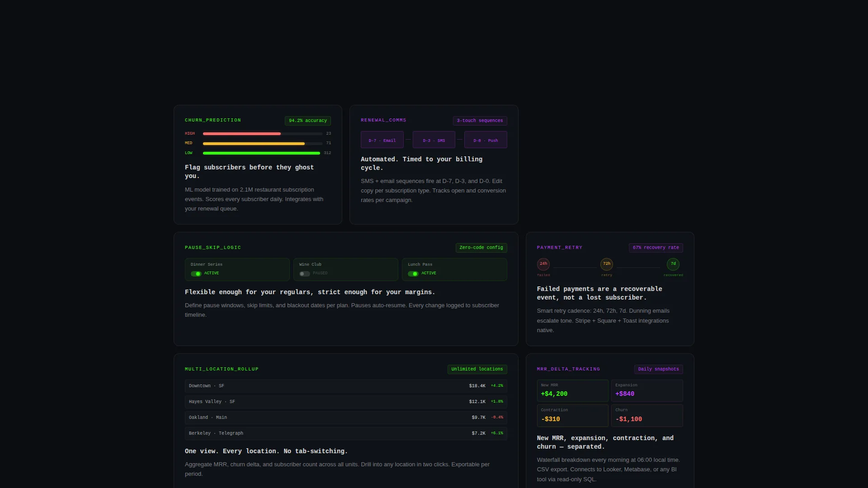The image size is (868, 488).
Task: Click the 72h retry node
Action: pyautogui.click(x=606, y=264)
